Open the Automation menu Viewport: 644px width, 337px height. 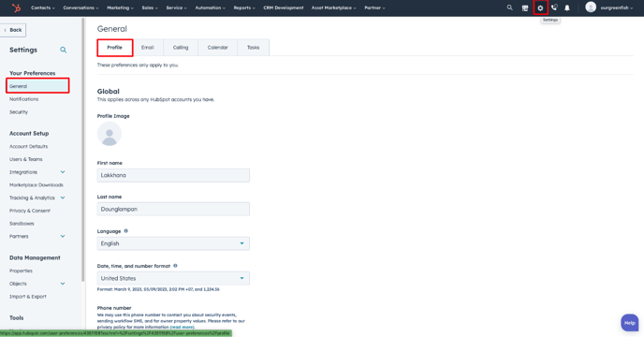pyautogui.click(x=210, y=7)
